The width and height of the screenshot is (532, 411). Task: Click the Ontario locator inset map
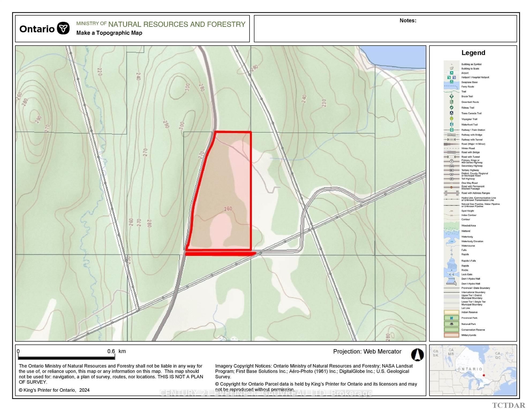pyautogui.click(x=473, y=370)
